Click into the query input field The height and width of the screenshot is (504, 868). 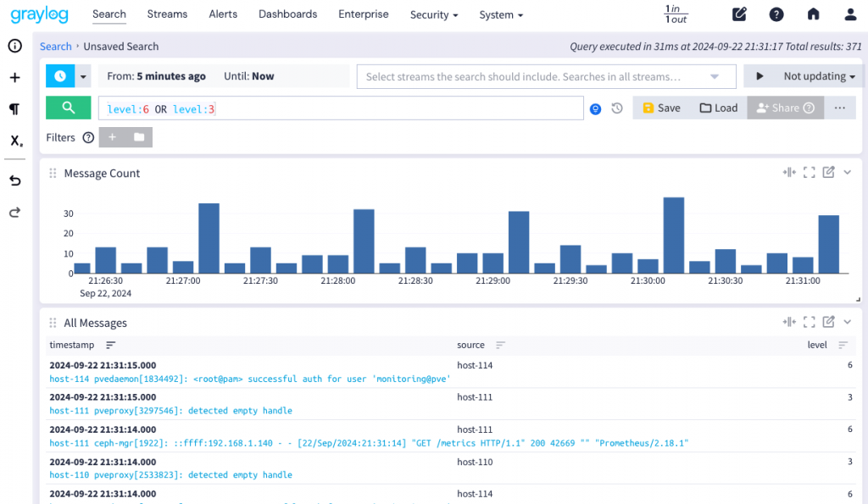pos(341,108)
